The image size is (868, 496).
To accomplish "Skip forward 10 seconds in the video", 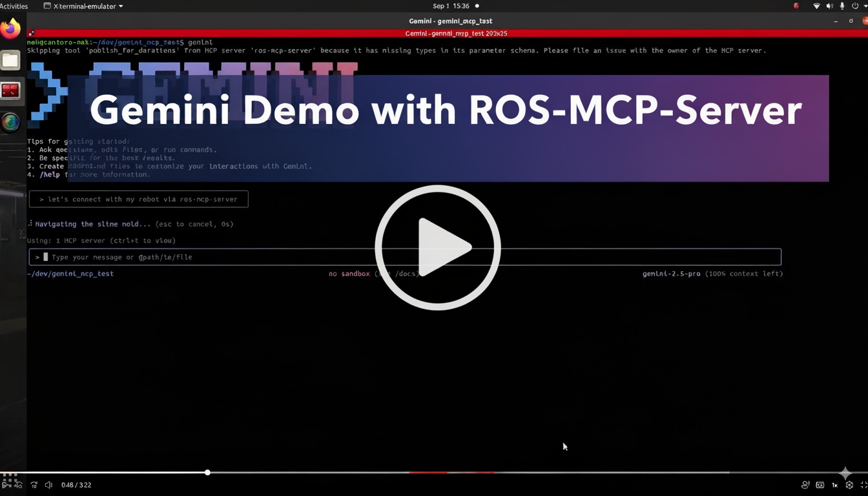I will [34, 485].
